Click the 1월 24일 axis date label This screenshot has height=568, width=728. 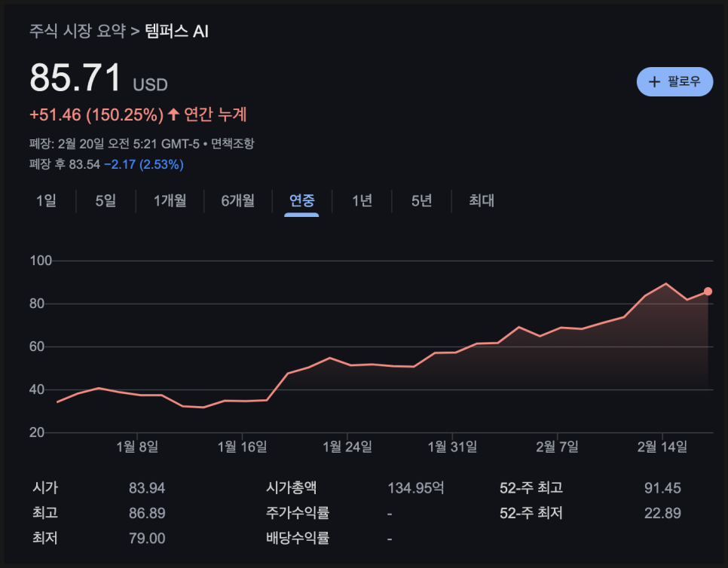[347, 447]
